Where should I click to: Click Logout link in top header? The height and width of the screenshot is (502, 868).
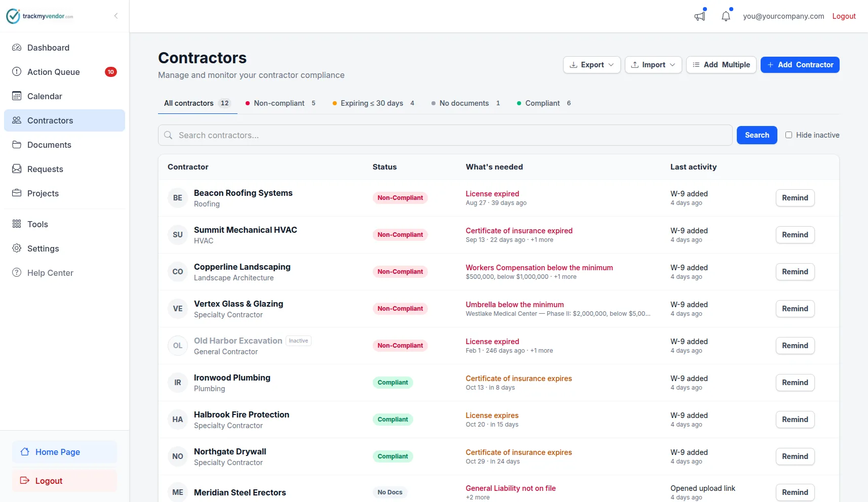(844, 16)
